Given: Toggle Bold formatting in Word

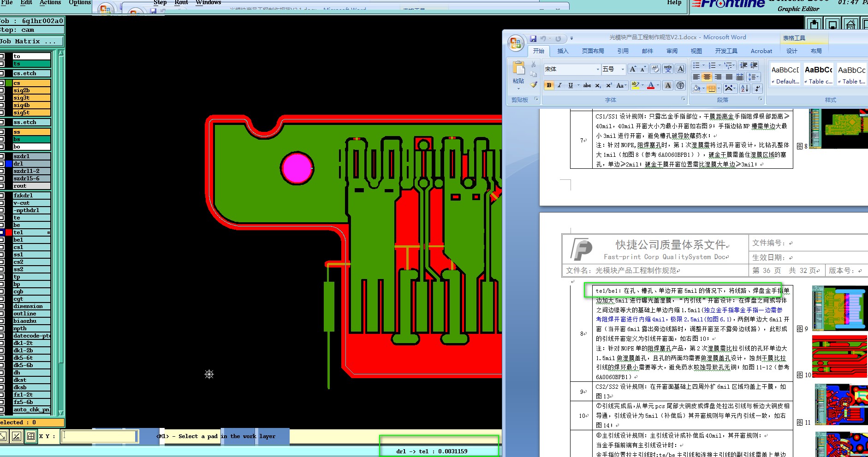Looking at the screenshot, I should coord(549,85).
